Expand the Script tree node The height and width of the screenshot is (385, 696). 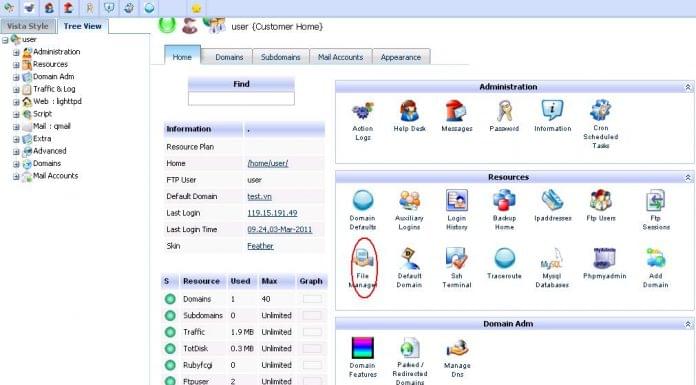click(16, 115)
